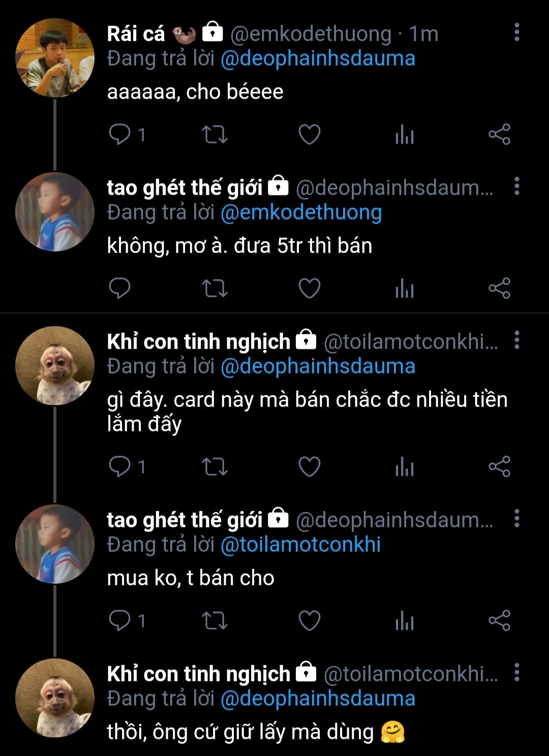Like the "card này mà bán" tweet

[309, 467]
